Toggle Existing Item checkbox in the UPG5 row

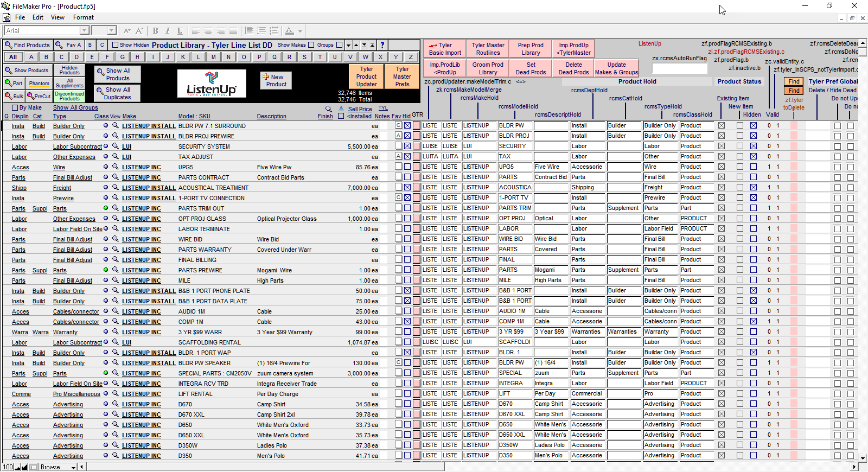click(x=722, y=167)
